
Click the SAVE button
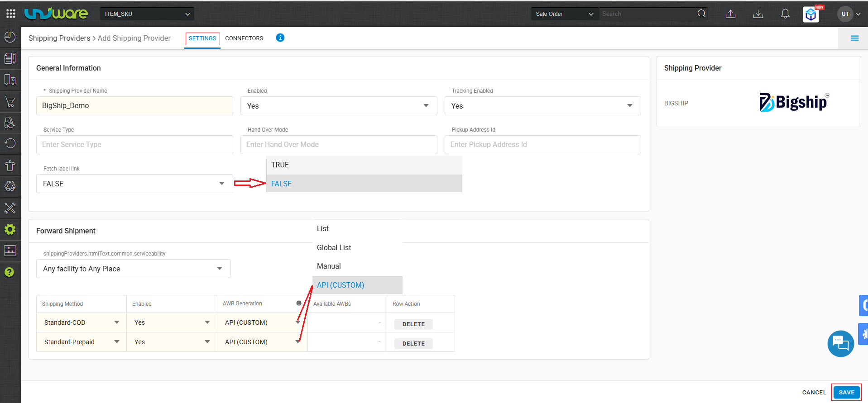pyautogui.click(x=846, y=392)
